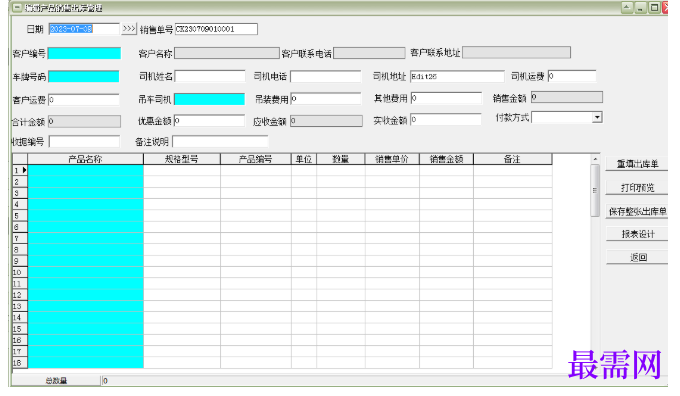Click the cyan 吊车司机 field
Viewport: 680px width, 396px height.
(209, 99)
